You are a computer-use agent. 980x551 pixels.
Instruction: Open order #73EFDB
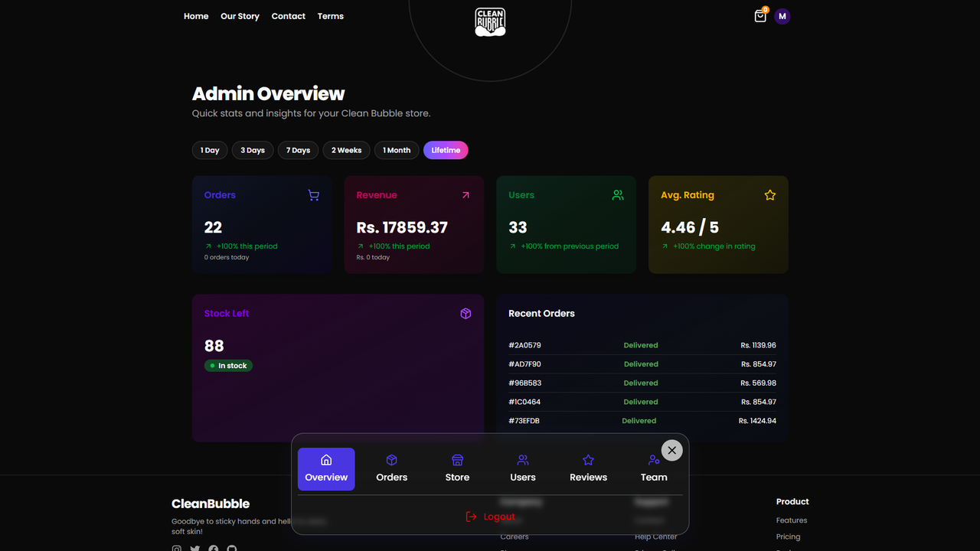pyautogui.click(x=524, y=421)
